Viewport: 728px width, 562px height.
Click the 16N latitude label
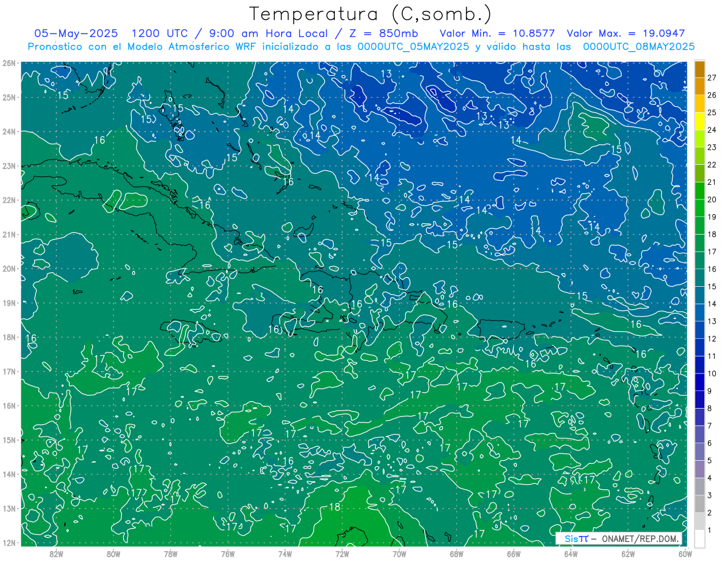[x=9, y=406]
